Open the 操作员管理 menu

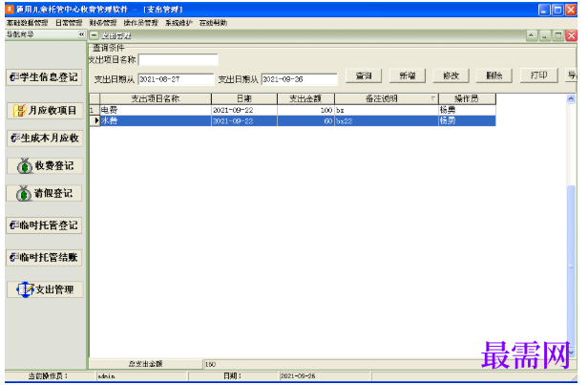pyautogui.click(x=141, y=23)
